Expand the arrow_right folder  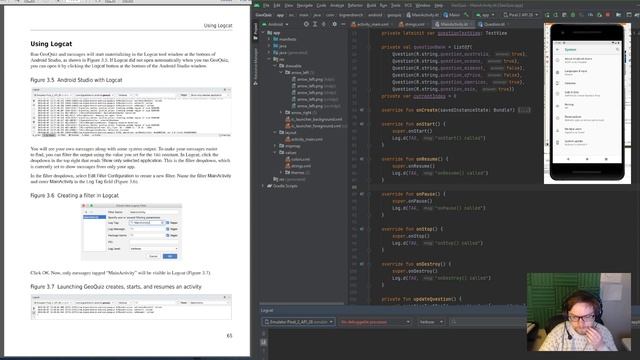tap(281, 112)
